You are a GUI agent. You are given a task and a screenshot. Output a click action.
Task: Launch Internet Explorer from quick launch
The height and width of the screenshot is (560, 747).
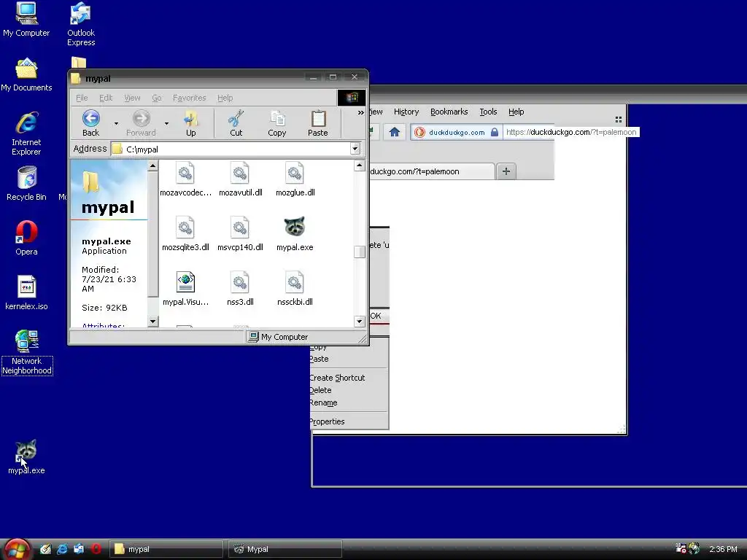(x=62, y=549)
